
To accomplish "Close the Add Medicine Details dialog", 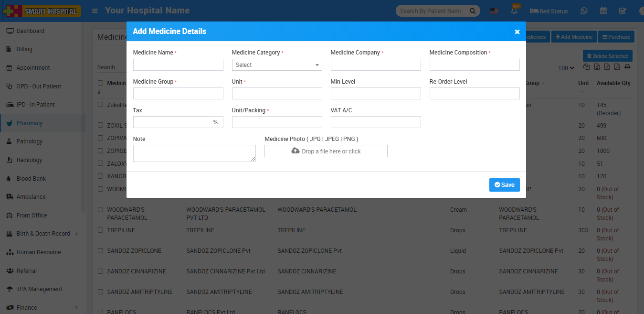I will point(517,32).
